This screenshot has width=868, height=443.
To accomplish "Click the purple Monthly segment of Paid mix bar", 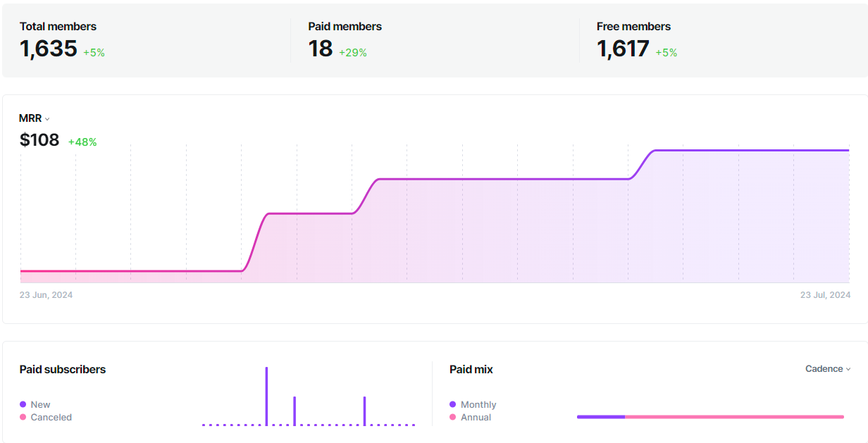I will [x=600, y=417].
